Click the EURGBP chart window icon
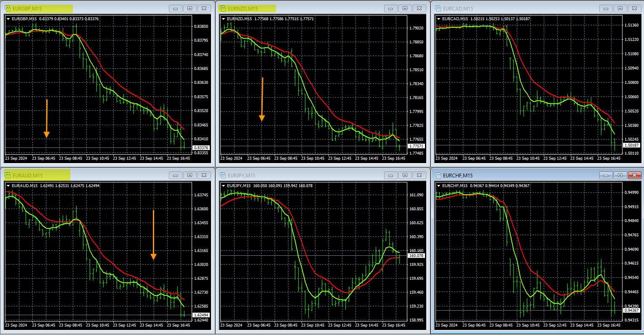The image size is (644, 335). pos(8,8)
